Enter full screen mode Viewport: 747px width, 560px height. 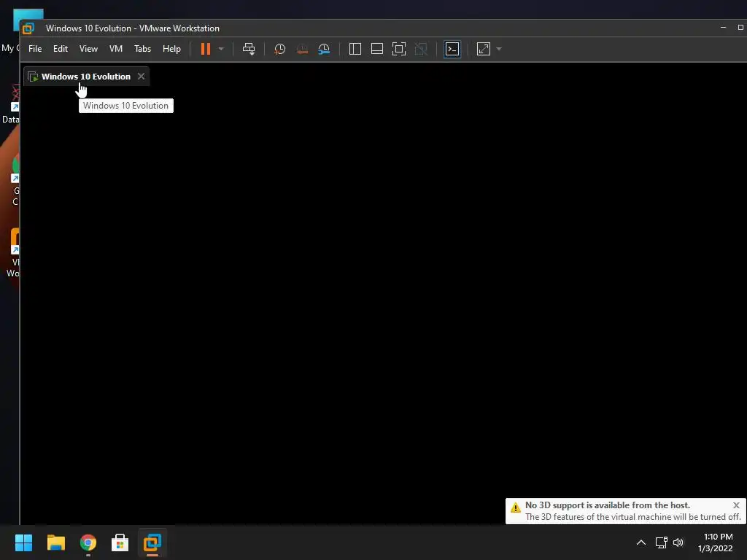point(399,49)
